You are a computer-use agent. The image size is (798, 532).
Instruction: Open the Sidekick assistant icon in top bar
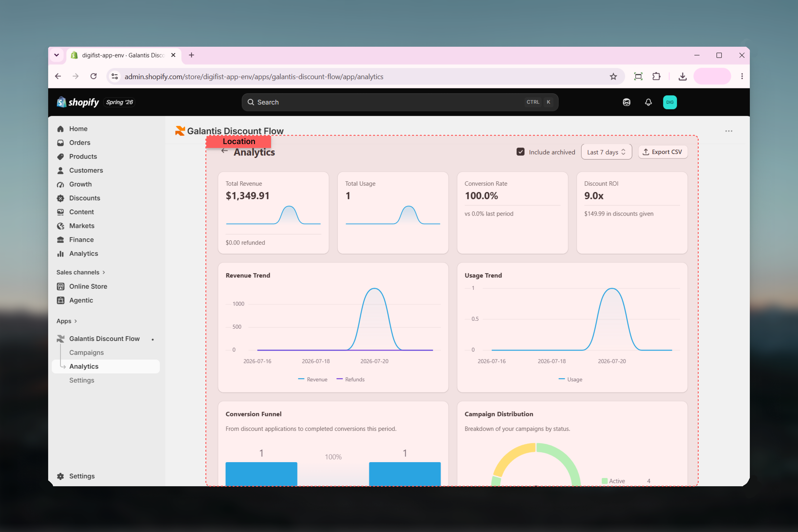(626, 102)
